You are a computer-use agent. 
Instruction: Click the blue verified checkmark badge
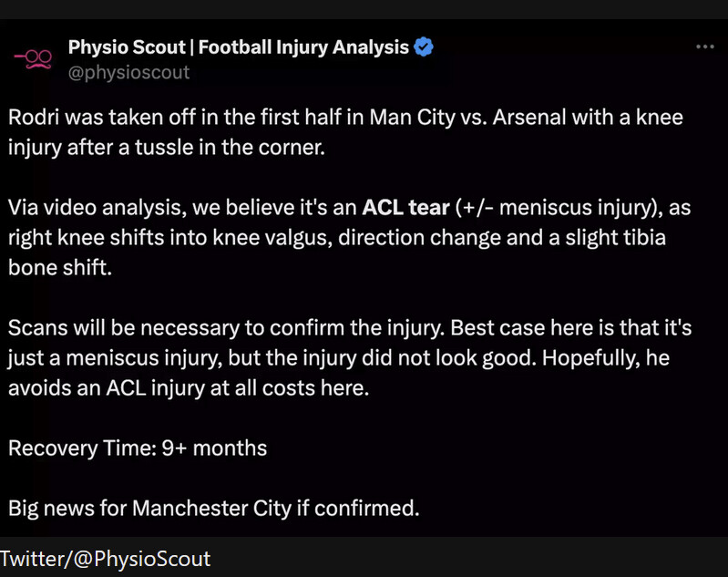point(424,46)
